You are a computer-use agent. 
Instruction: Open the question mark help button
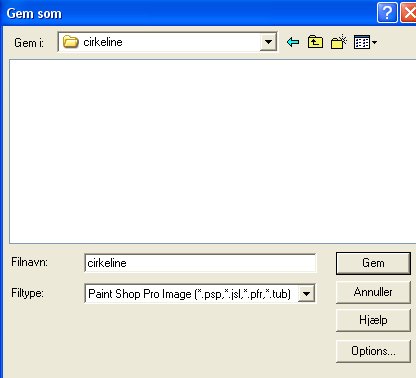pos(387,13)
